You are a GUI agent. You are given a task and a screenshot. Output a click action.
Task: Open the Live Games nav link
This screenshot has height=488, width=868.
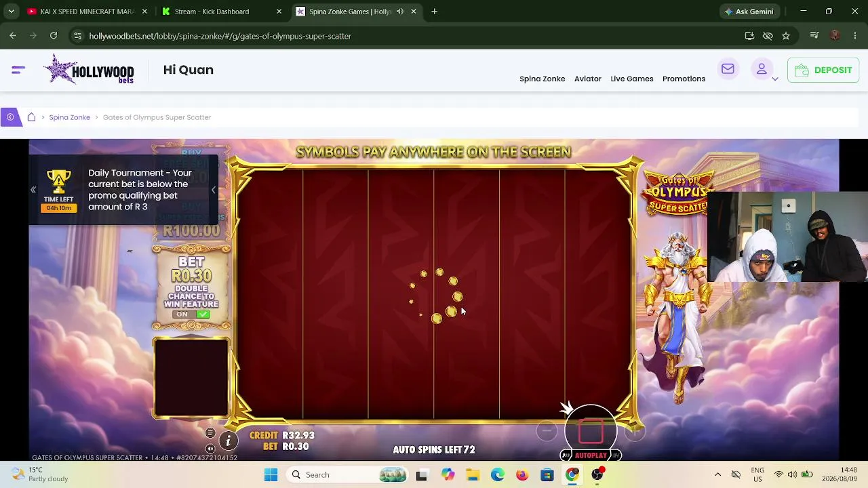click(x=632, y=79)
